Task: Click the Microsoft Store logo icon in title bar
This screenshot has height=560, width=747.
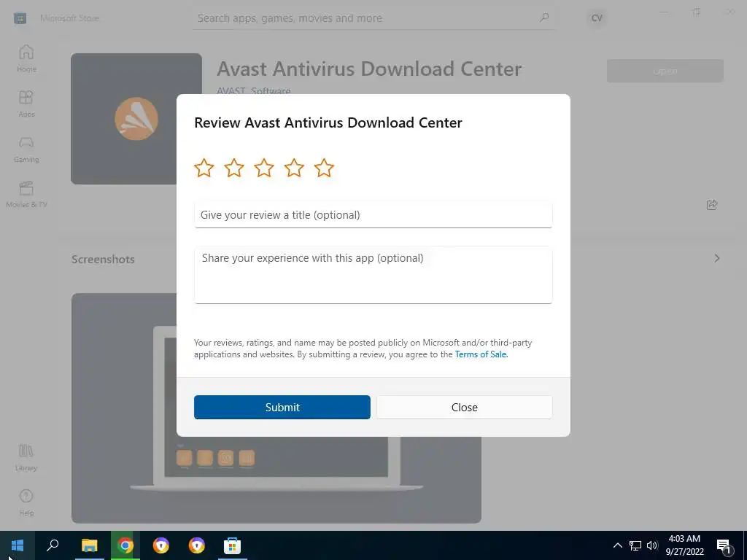Action: (20, 18)
